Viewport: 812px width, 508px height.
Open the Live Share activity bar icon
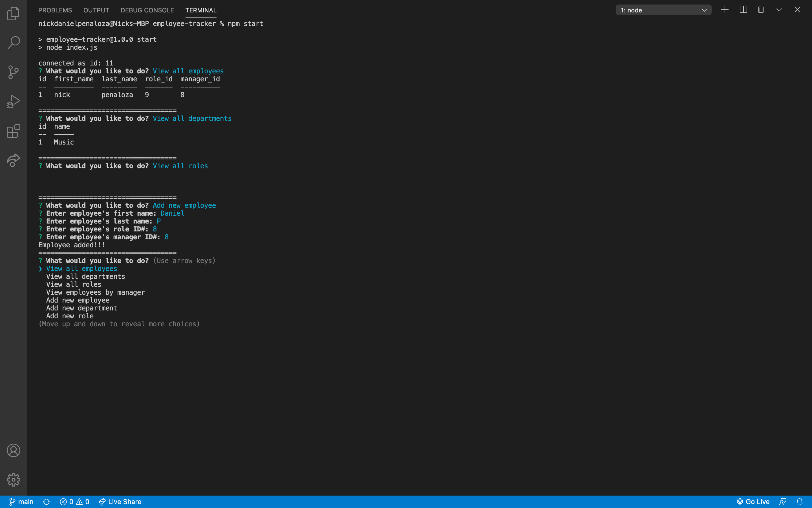click(14, 160)
